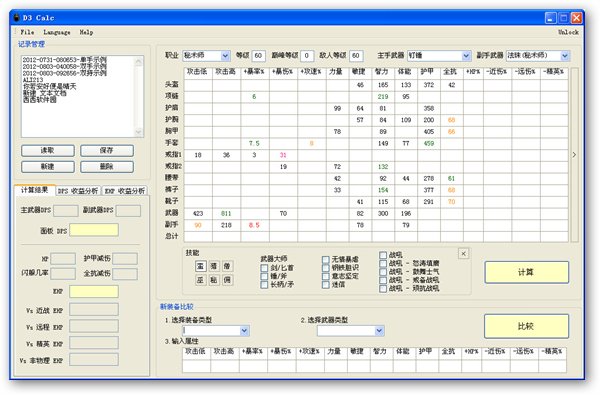This screenshot has height=395, width=600.
Task: Click the 删除 delete button
Action: 107,167
